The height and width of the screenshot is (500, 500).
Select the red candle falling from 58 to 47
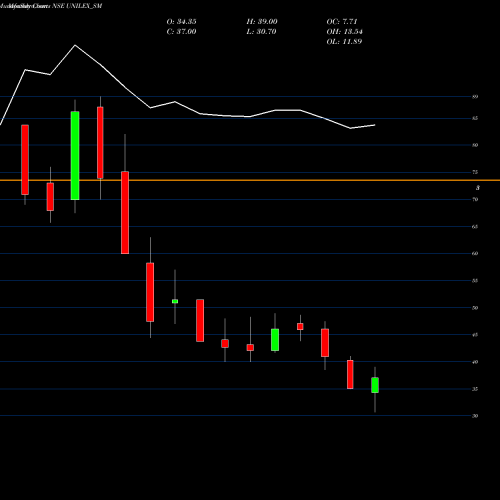[150, 292]
